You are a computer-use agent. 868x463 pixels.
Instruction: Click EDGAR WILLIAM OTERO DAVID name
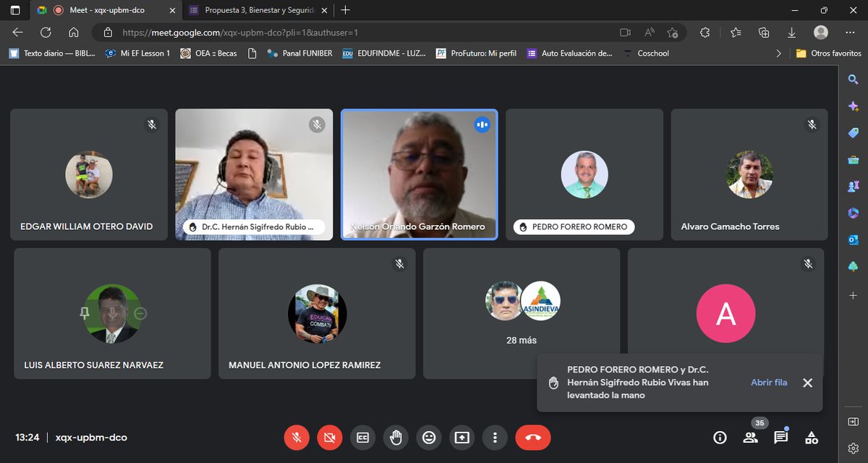click(x=87, y=226)
